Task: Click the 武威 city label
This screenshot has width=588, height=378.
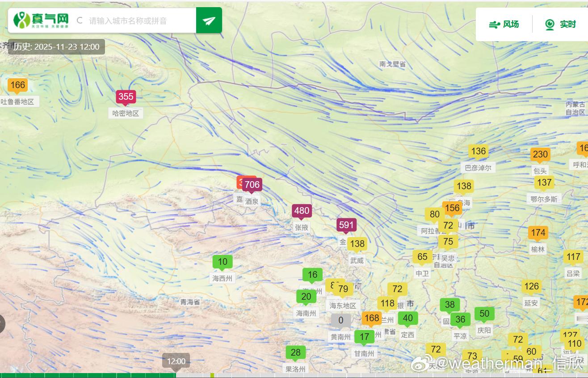Action: pyautogui.click(x=357, y=260)
